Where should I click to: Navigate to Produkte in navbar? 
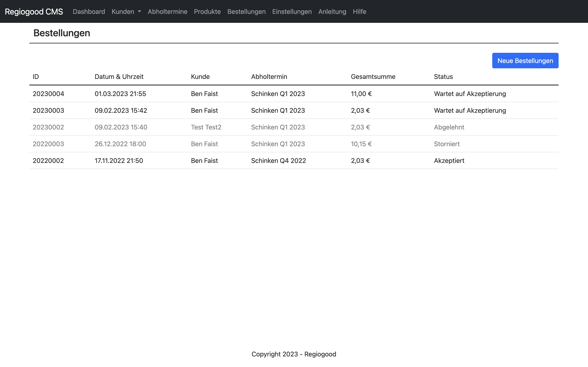pos(207,12)
